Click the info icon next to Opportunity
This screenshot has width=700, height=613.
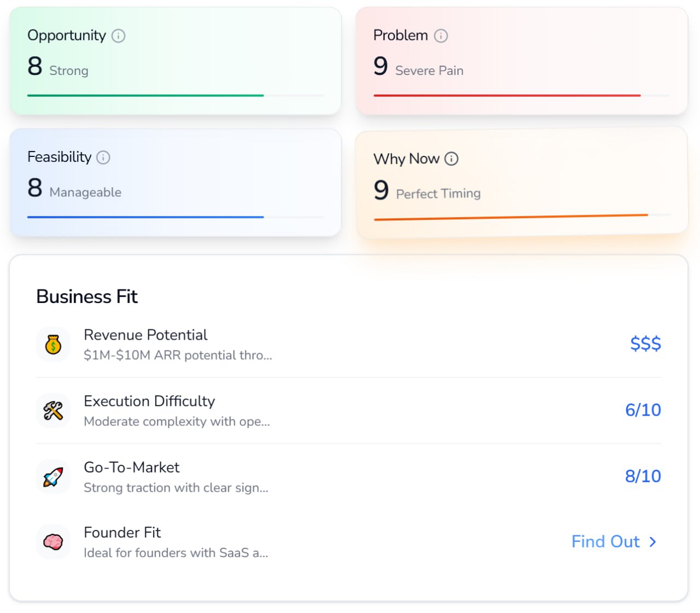click(x=118, y=36)
